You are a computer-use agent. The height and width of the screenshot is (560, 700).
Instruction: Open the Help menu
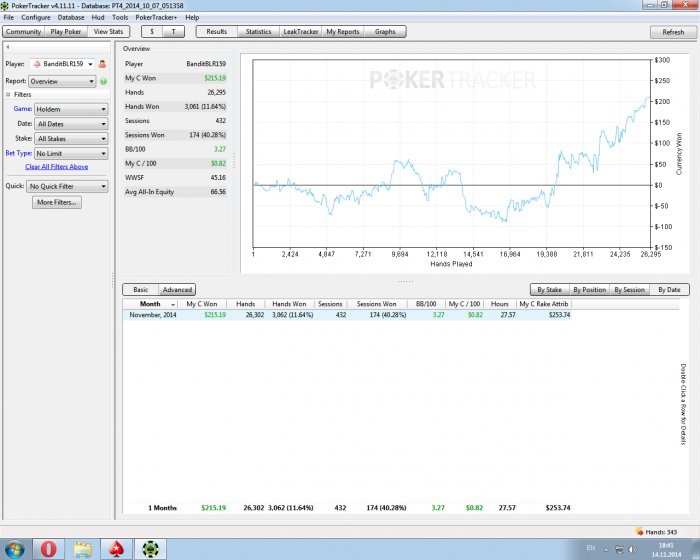(192, 17)
